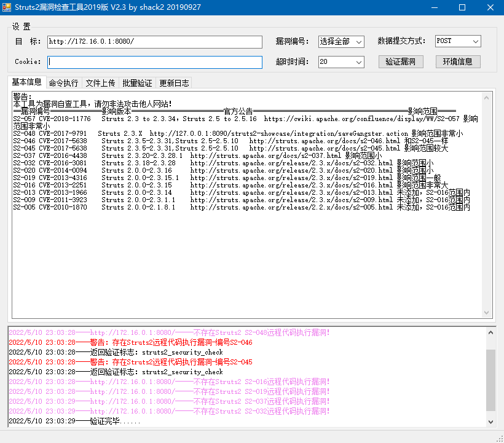Click log line about S2-019 not existing
Screen dimensions: 504x443
click(170, 391)
